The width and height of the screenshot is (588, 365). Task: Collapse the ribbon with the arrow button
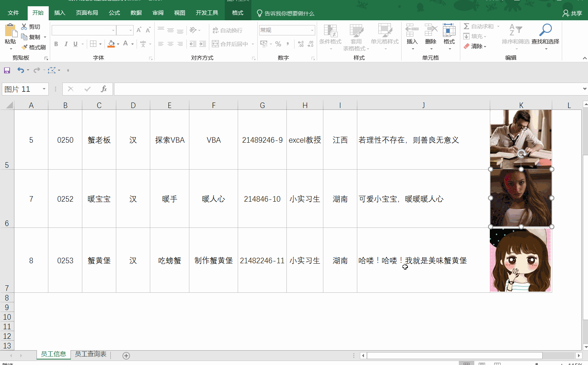pyautogui.click(x=585, y=58)
